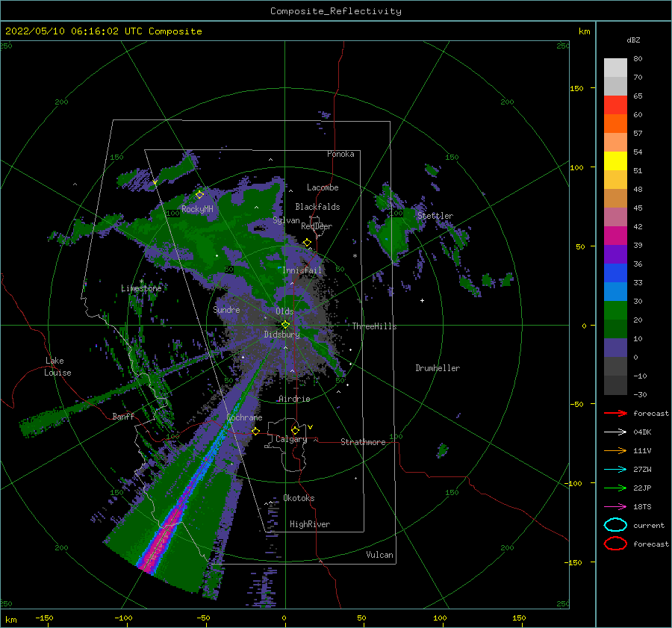Select the Banff label
Screen dimensions: 672x628
point(123,416)
